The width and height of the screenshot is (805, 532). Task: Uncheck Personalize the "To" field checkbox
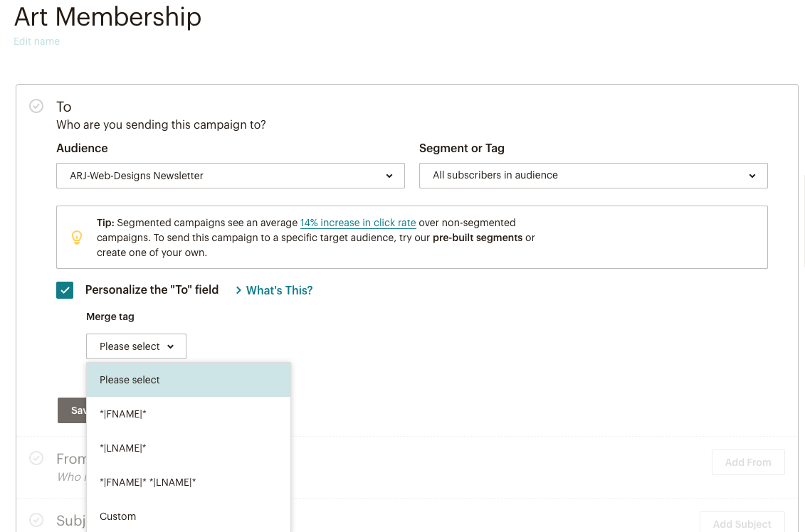pos(65,290)
